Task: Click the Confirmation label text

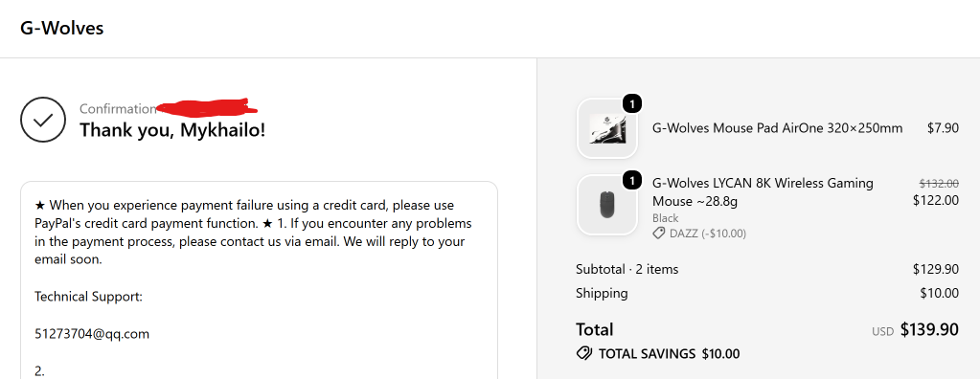Action: 118,109
